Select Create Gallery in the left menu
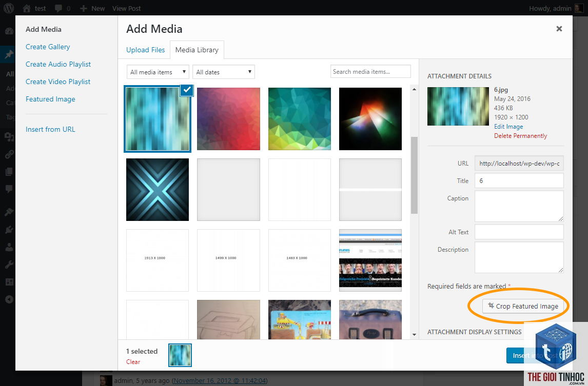The image size is (588, 386). point(48,47)
